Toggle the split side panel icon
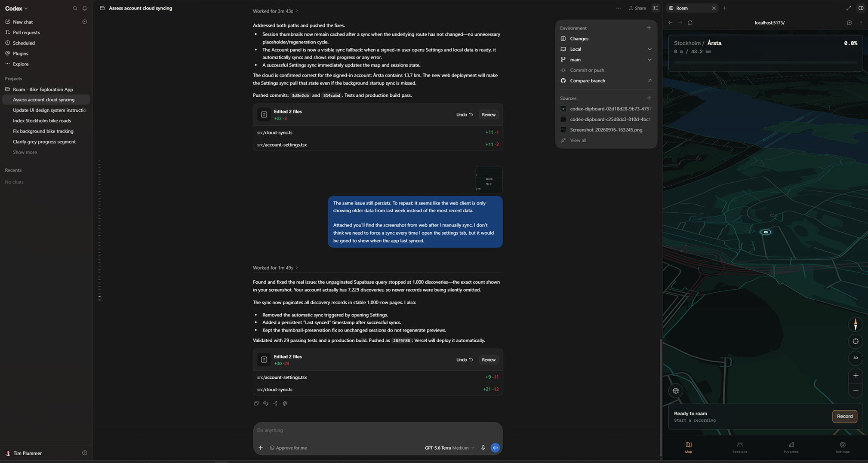The height and width of the screenshot is (463, 868). tap(861, 8)
